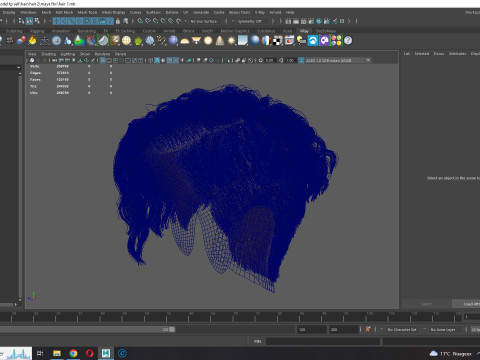Click the Select button in Attribute Editor
The height and width of the screenshot is (360, 480).
[x=426, y=304]
